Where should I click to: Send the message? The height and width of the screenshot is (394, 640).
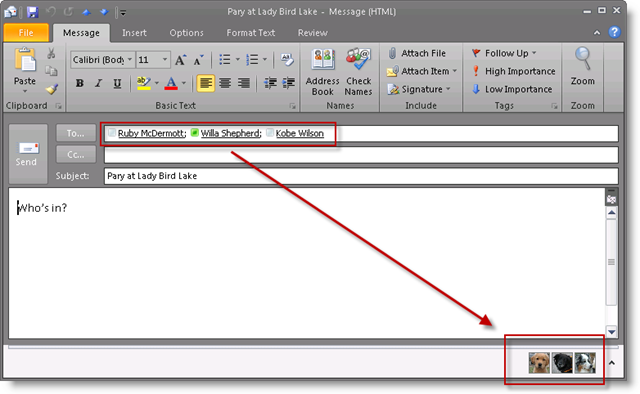[x=28, y=154]
